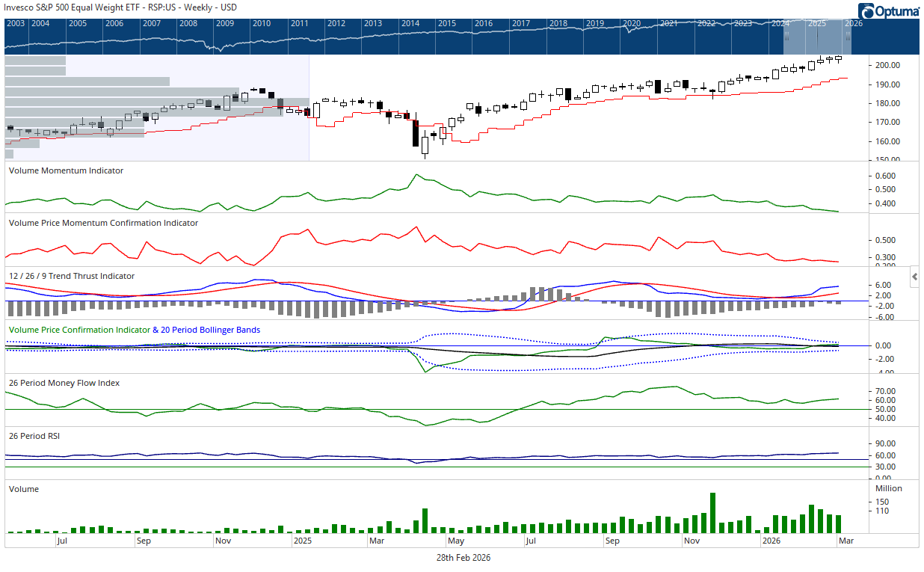Click the 28th Feb 2026 date label

463,558
